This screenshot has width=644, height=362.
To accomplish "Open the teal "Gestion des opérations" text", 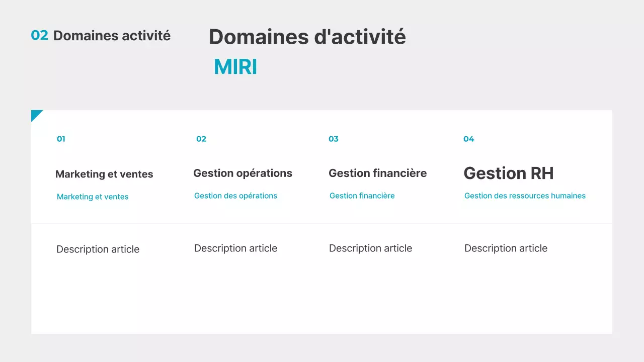I will click(x=235, y=196).
